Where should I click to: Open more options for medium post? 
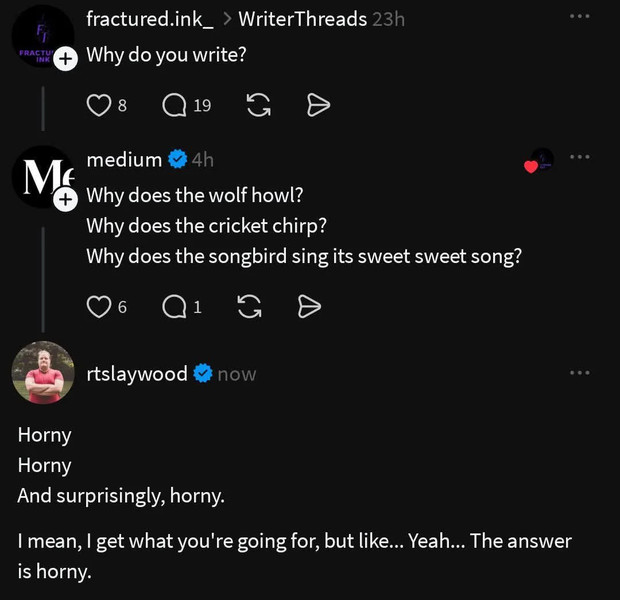579,157
